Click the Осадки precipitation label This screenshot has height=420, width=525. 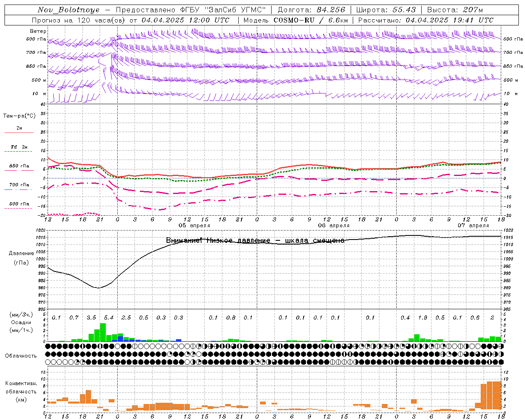pos(21,322)
